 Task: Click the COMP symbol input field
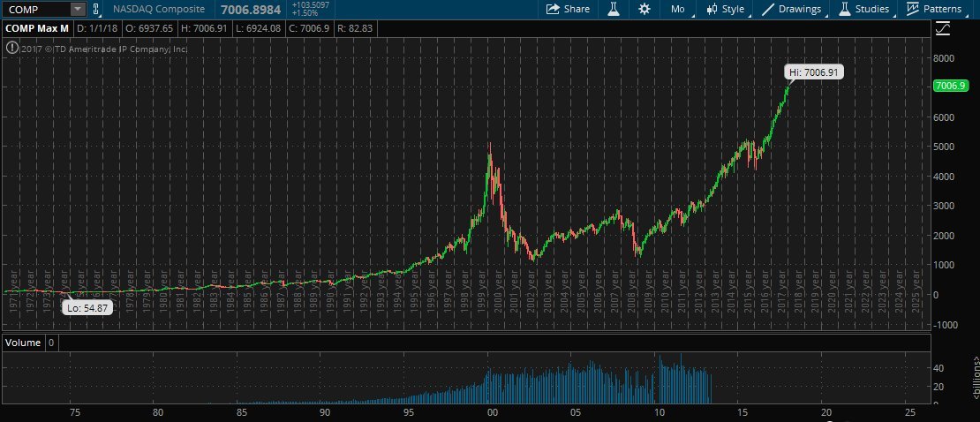point(35,10)
